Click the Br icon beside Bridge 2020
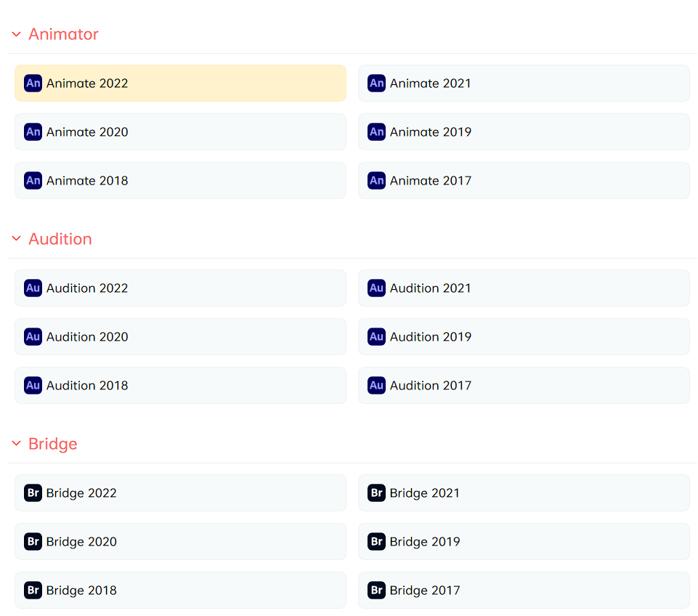Screen dimensions: 698x616 coord(33,541)
